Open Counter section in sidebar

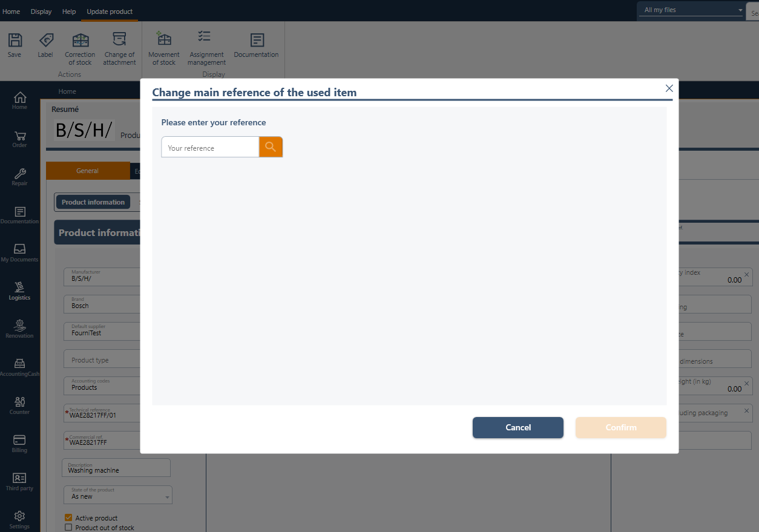click(19, 406)
